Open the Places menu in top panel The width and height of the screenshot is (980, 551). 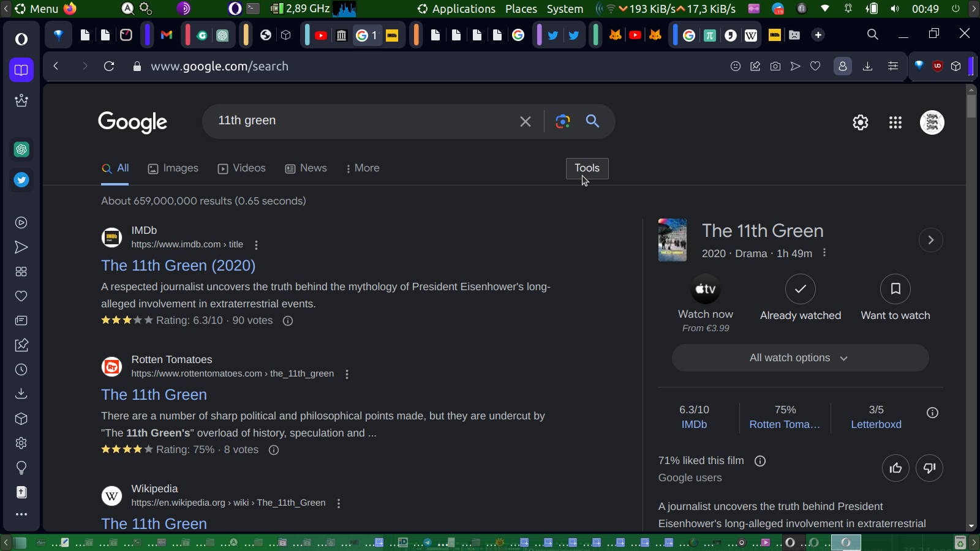tap(521, 9)
